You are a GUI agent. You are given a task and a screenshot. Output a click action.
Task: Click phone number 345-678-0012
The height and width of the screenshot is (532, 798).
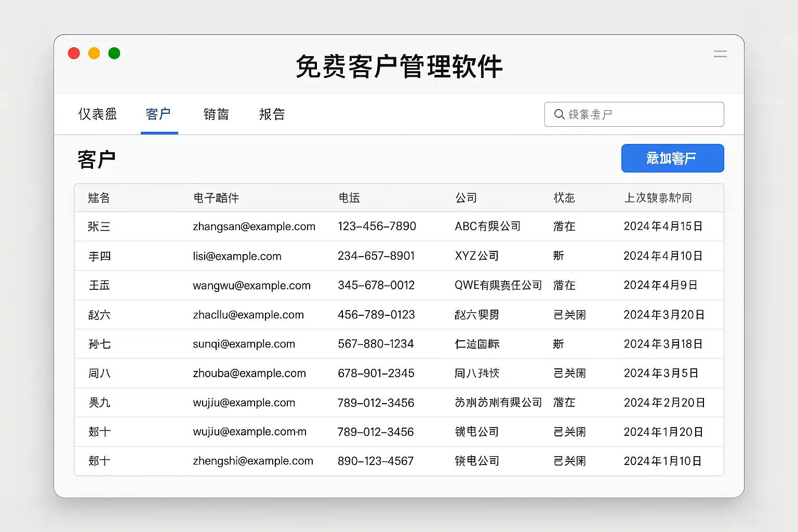(x=376, y=285)
